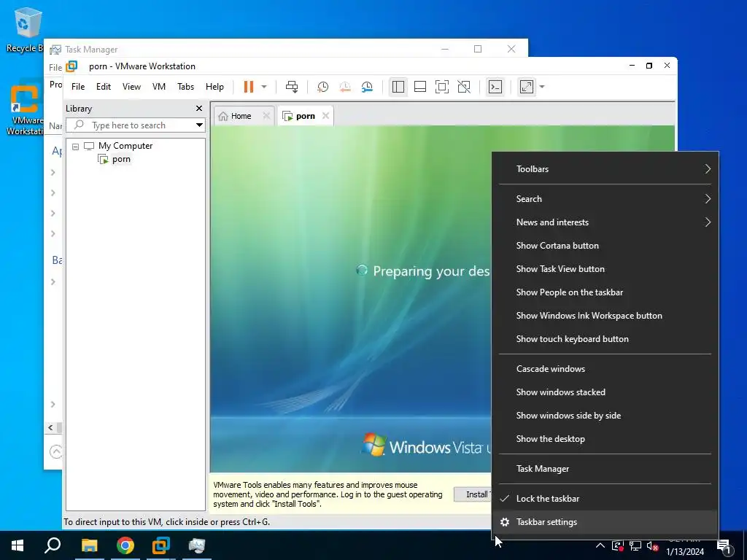Click the Task Manager taskbar icon

pyautogui.click(x=197, y=545)
